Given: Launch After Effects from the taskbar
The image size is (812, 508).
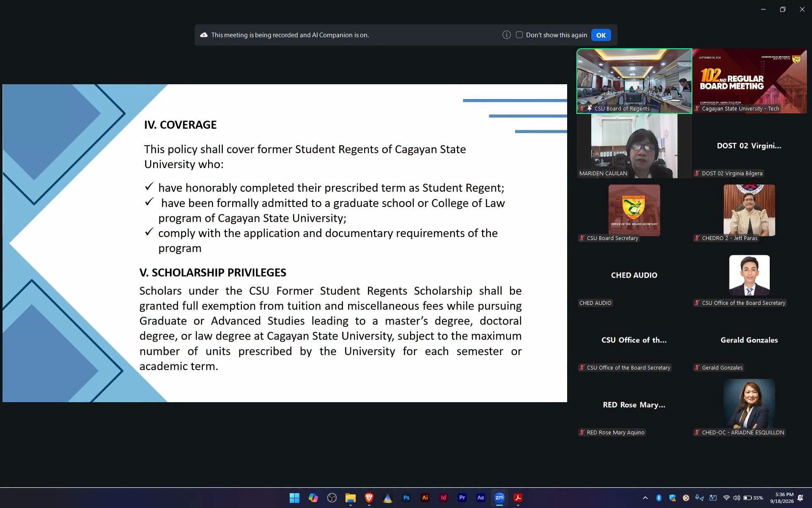Looking at the screenshot, I should (x=480, y=498).
